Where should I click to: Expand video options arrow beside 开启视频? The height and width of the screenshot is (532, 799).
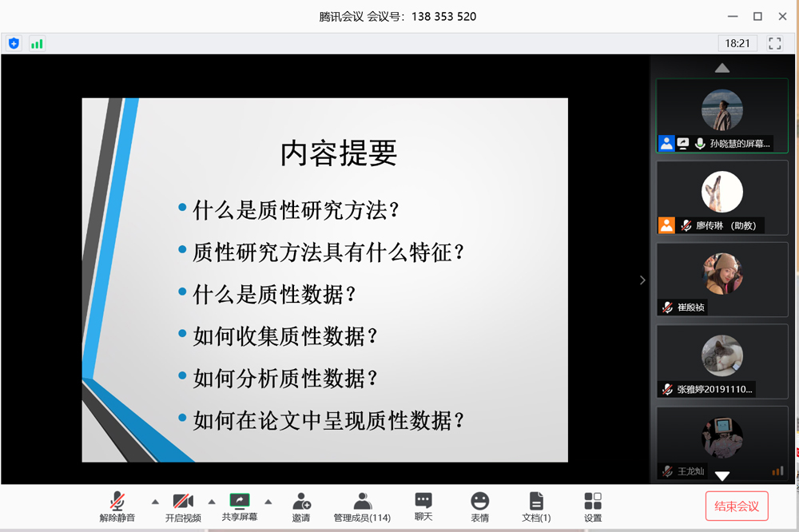pos(212,502)
